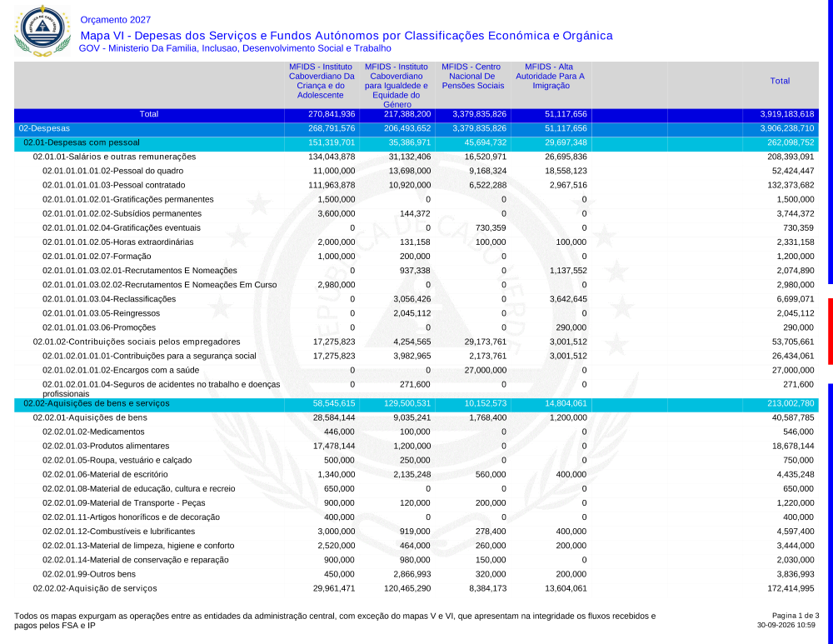The width and height of the screenshot is (833, 644).
Task: Select the Instituto Caboverdiano Da Criança column header
Action: pyautogui.click(x=322, y=81)
